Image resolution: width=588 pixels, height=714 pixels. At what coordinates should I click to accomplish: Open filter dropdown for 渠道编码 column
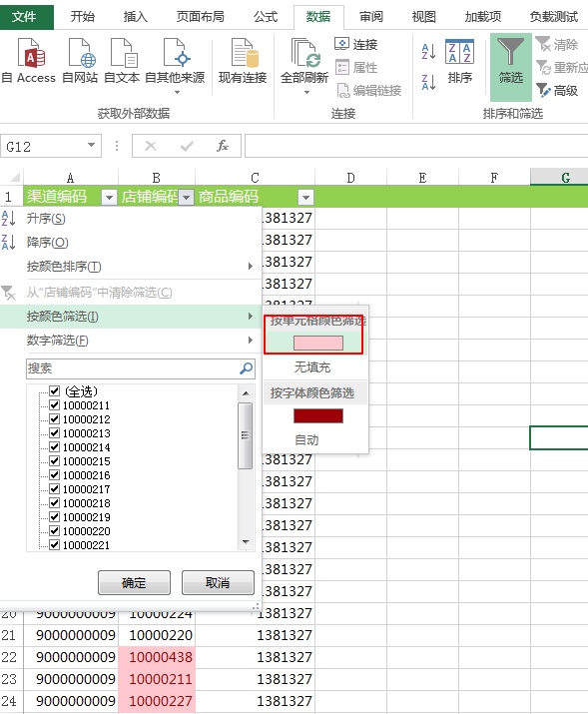[x=109, y=197]
